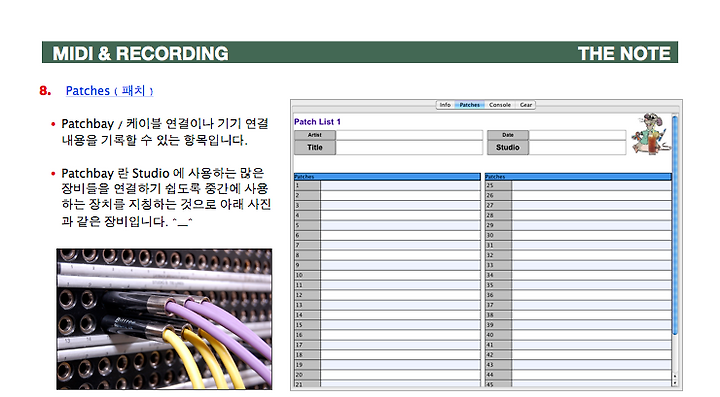
Task: Select patch row 2 field
Action: click(x=400, y=196)
